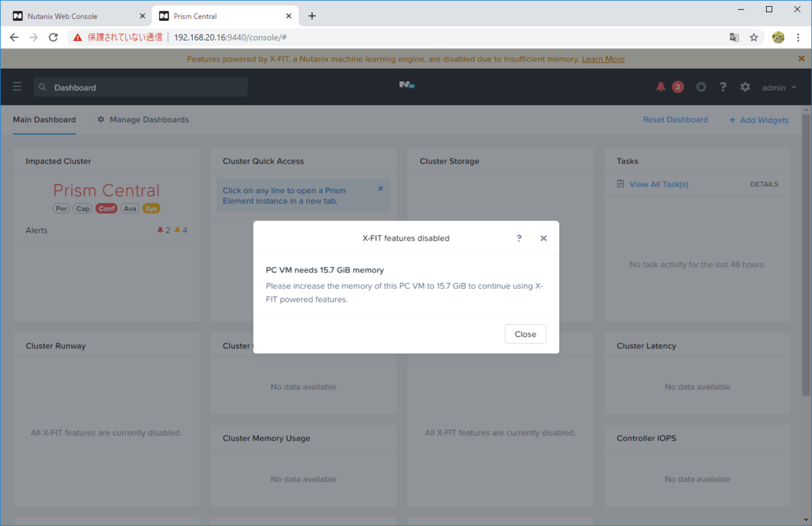This screenshot has width=812, height=526.
Task: Open the hamburger main menu
Action: pyautogui.click(x=18, y=87)
